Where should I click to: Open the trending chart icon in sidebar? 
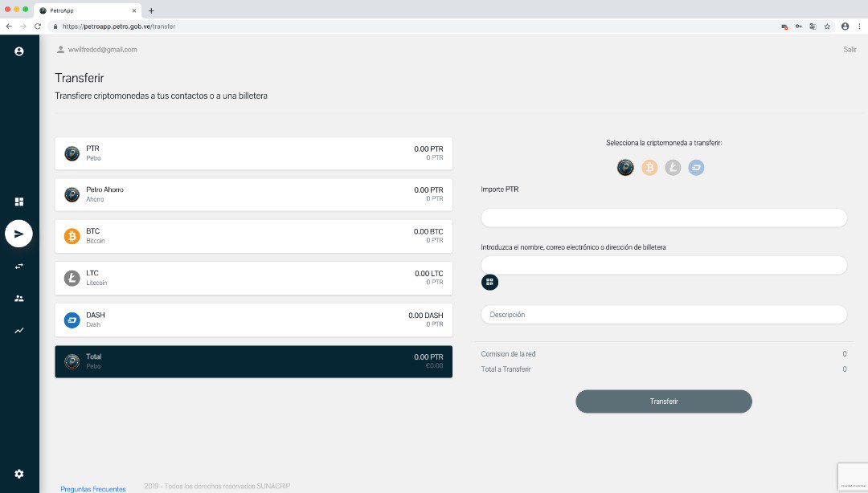coord(18,330)
